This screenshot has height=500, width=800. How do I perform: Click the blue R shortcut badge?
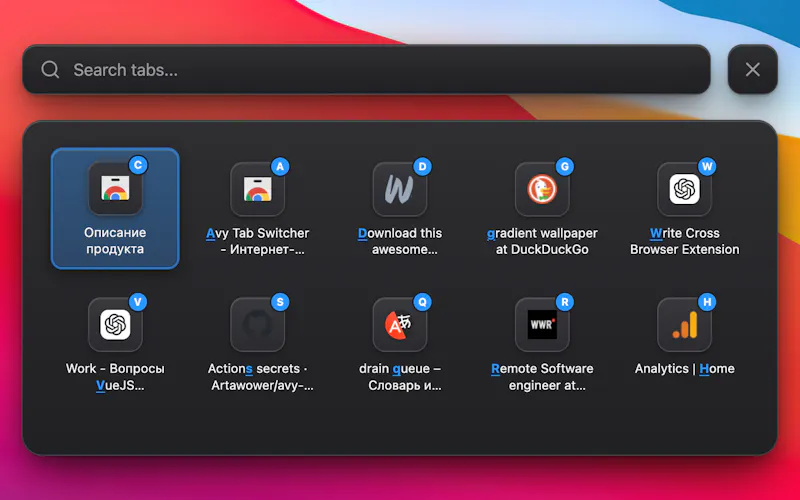[x=564, y=302]
